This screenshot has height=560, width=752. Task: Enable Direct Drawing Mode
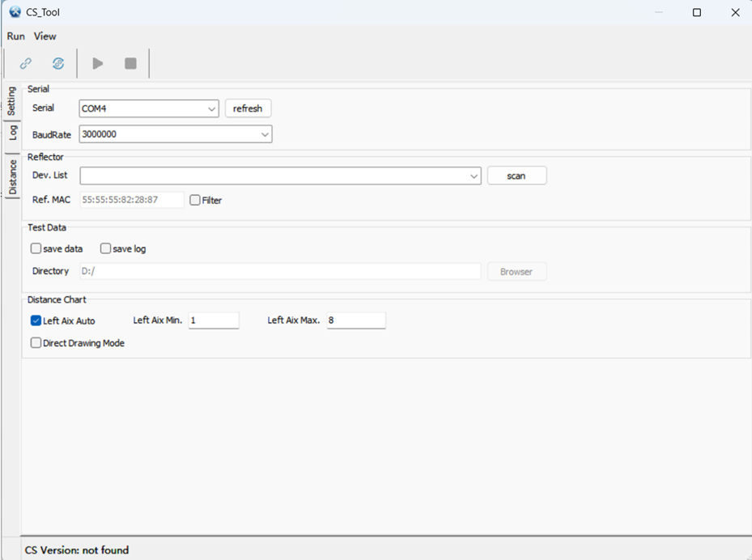click(36, 342)
